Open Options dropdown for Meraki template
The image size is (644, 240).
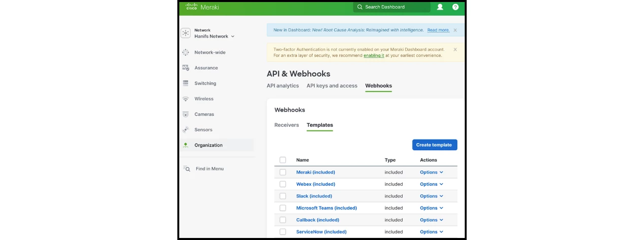[432, 172]
